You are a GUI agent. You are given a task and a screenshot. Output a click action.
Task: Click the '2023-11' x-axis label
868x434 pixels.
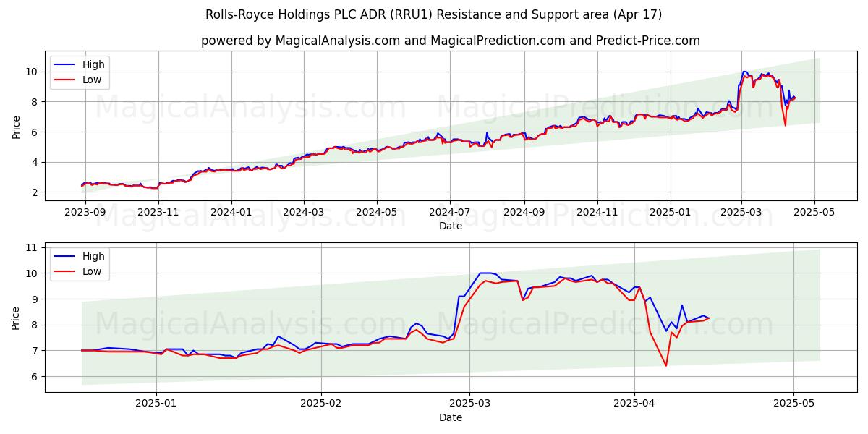(158, 213)
